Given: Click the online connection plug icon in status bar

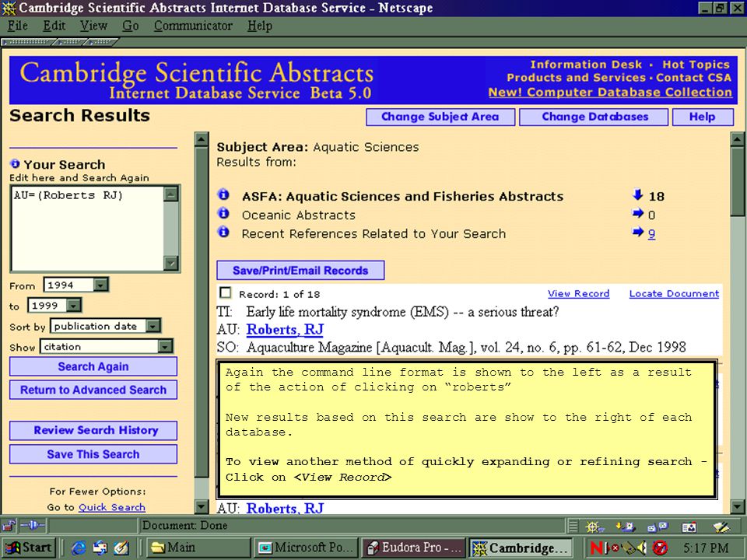Looking at the screenshot, I should coord(33,526).
